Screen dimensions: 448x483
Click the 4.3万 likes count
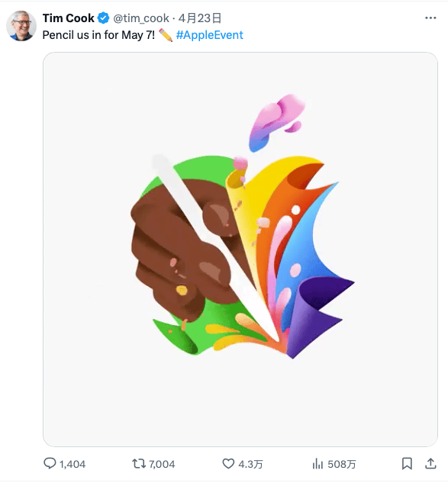tap(250, 464)
